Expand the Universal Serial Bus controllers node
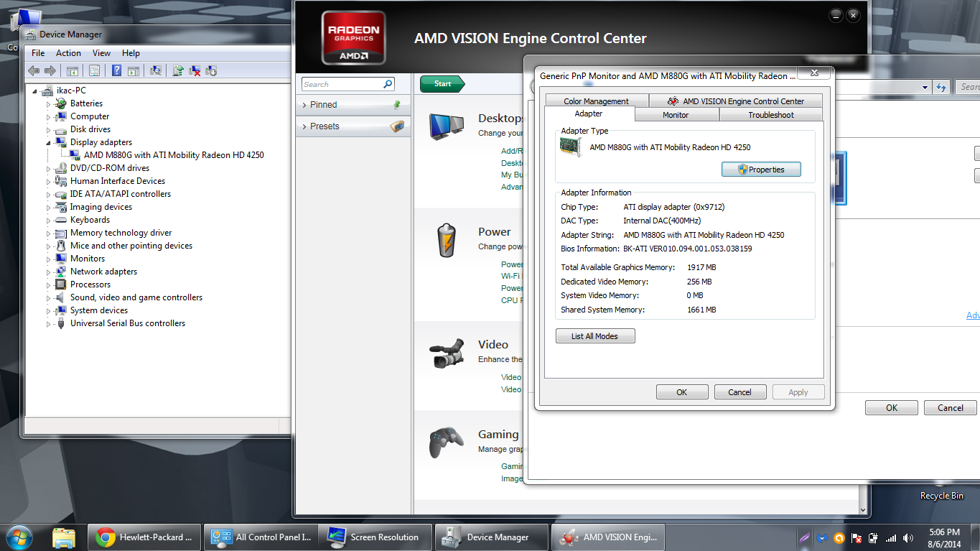The height and width of the screenshot is (551, 980). (x=49, y=324)
